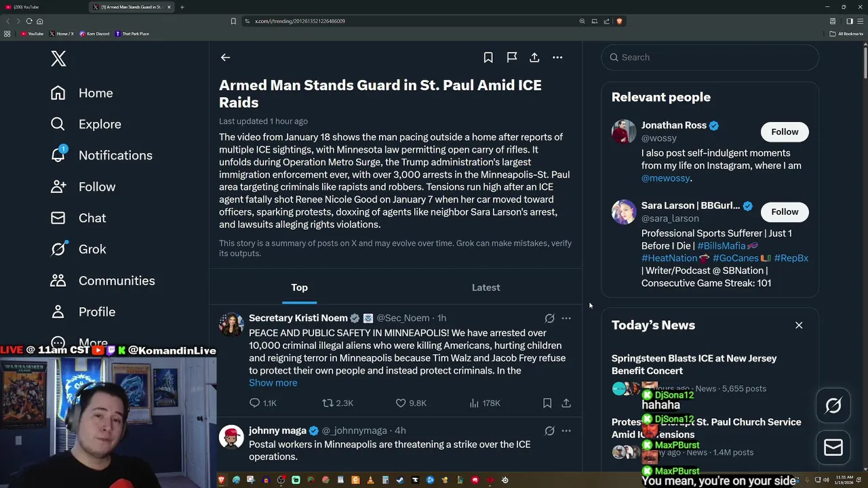This screenshot has height=488, width=868.
Task: Open Grok from the sidebar
Action: (x=78, y=249)
